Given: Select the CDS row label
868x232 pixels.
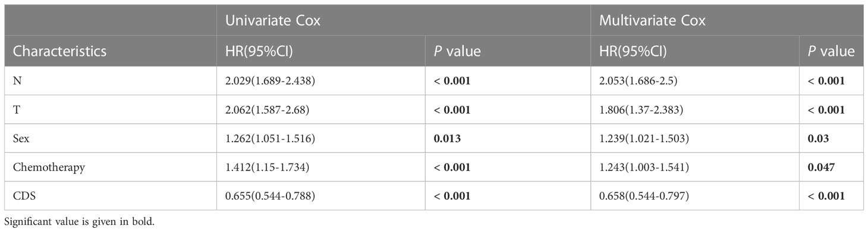Looking at the screenshot, I should pyautogui.click(x=23, y=196).
